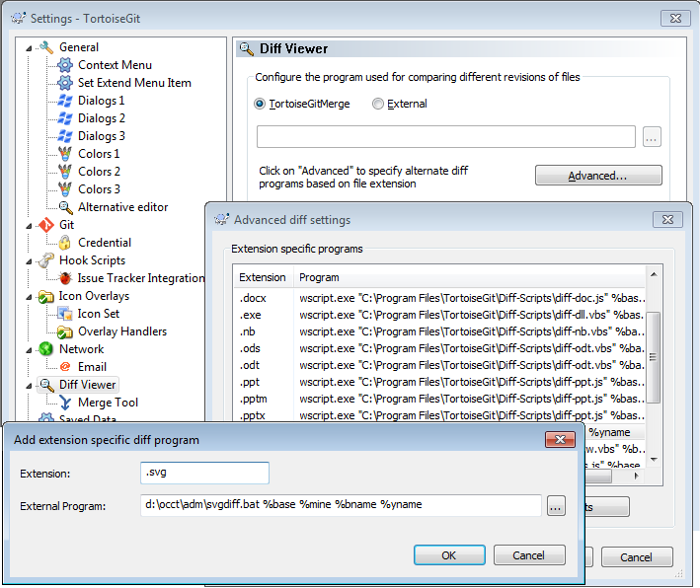Viewport: 700px width, 588px height.
Task: Open Dialogs 2 settings page
Action: tap(102, 118)
